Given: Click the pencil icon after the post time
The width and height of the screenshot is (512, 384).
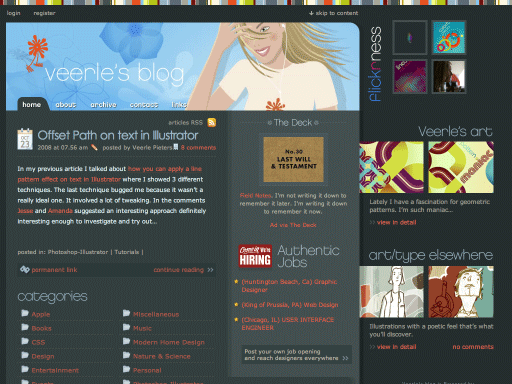Looking at the screenshot, I should coord(94,147).
